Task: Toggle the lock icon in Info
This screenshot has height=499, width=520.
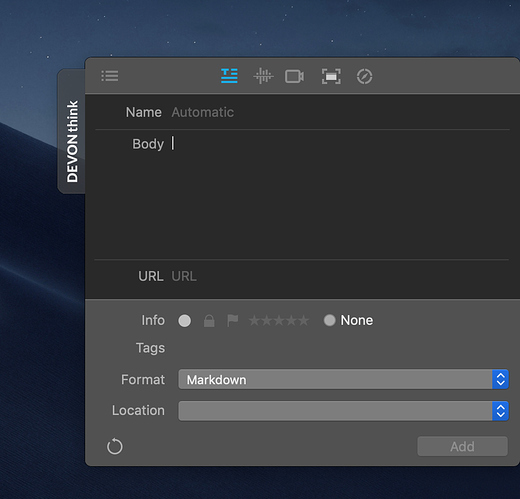Action: pyautogui.click(x=209, y=321)
